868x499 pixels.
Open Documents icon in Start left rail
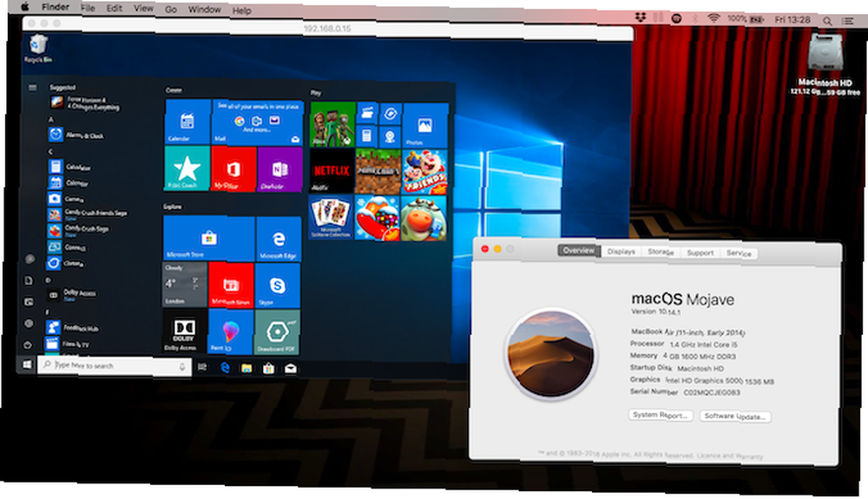pyautogui.click(x=29, y=280)
